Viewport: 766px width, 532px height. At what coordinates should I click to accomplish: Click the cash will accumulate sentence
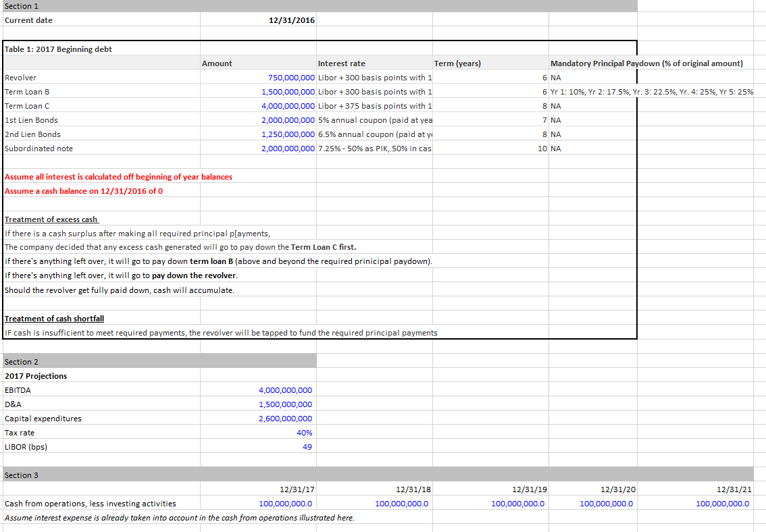point(120,290)
